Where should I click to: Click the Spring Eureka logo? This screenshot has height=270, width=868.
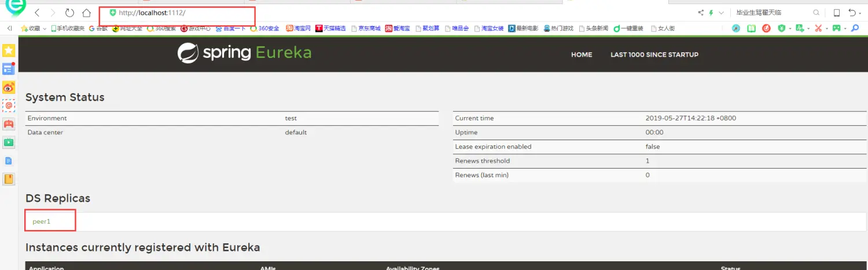(244, 53)
